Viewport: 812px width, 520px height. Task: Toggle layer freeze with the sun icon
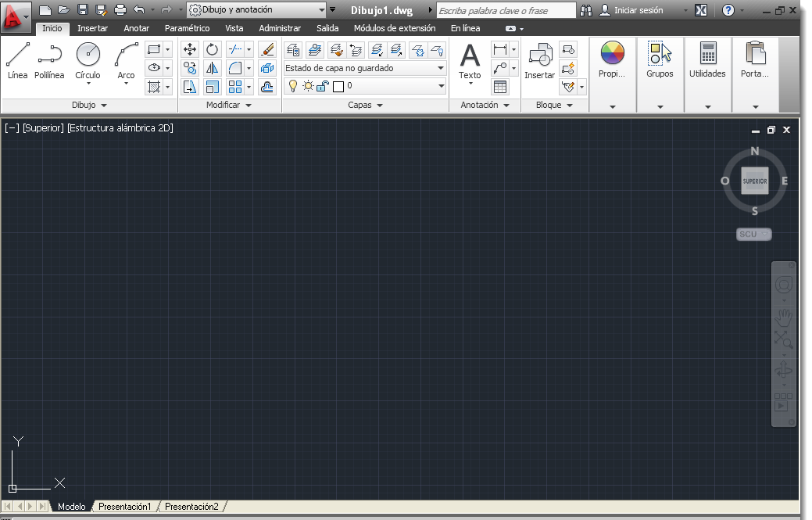coord(306,84)
